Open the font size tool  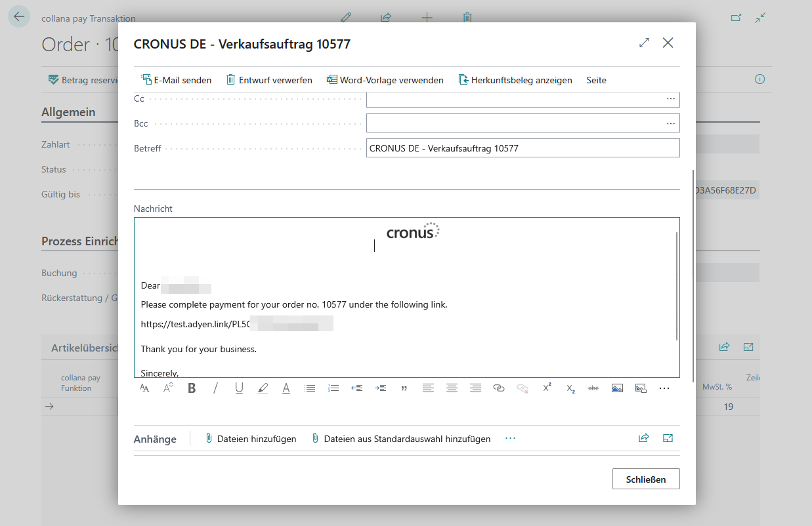point(168,388)
